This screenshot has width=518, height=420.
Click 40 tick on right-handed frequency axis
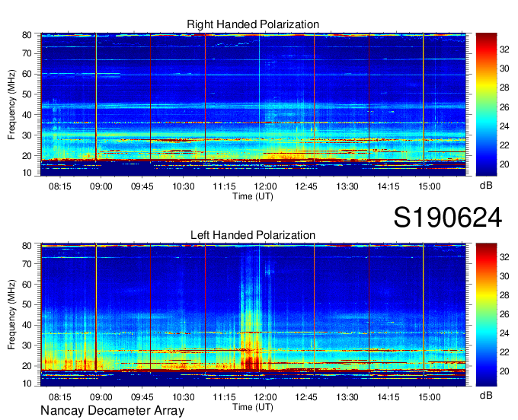[27, 115]
